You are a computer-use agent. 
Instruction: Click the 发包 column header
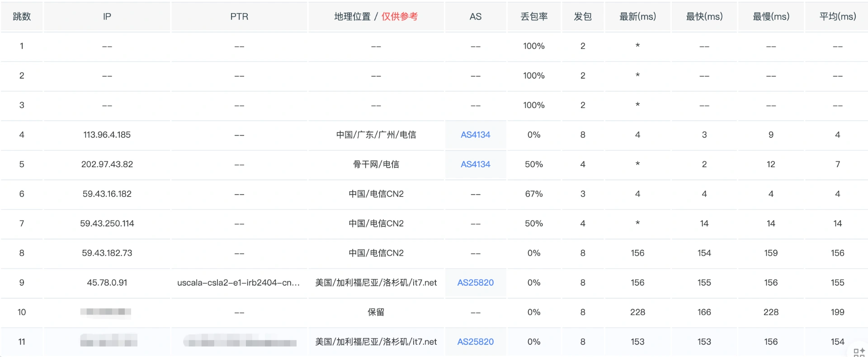583,17
